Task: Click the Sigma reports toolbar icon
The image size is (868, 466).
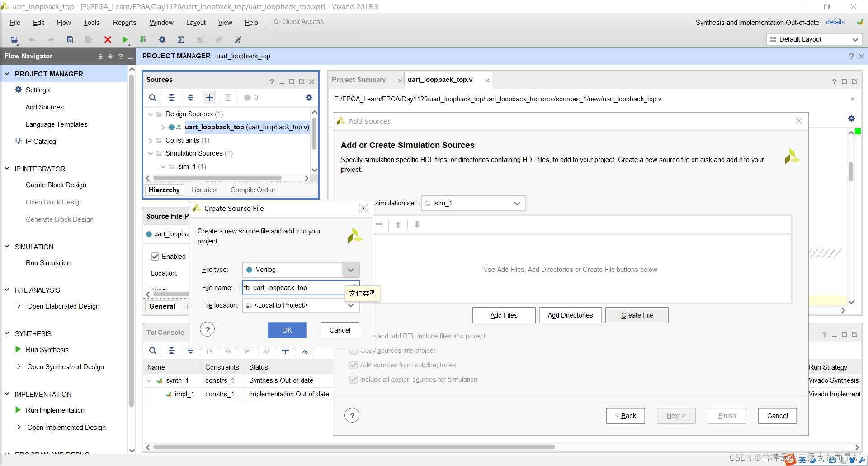Action: click(x=181, y=40)
